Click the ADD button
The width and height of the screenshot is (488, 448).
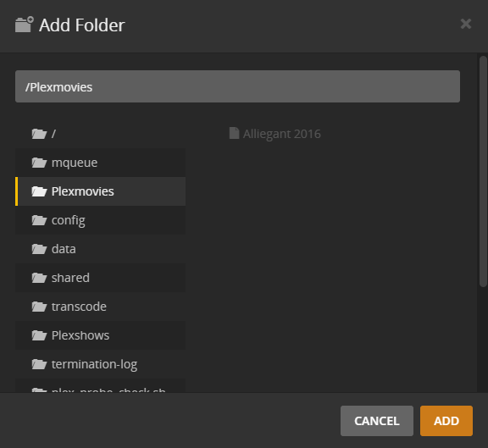[x=446, y=421]
